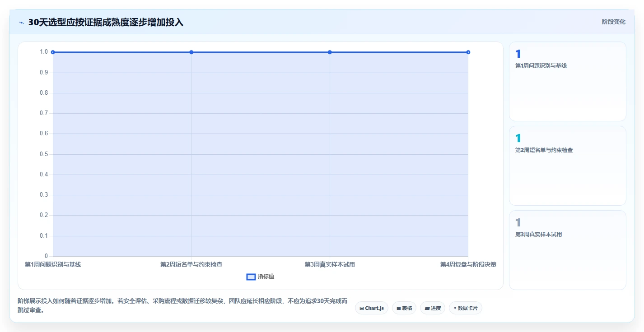Open the 第3周真实样本试用 data card
This screenshot has height=332, width=644.
pyautogui.click(x=568, y=250)
